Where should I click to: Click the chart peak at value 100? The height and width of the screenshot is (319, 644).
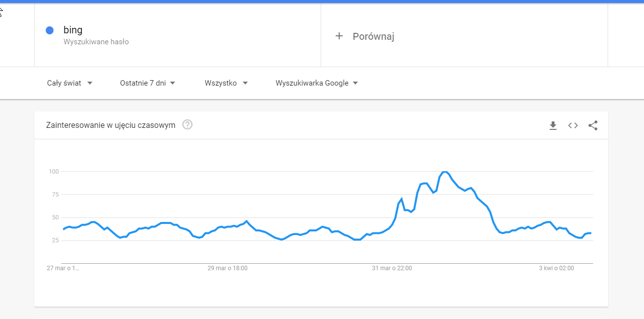(445, 172)
